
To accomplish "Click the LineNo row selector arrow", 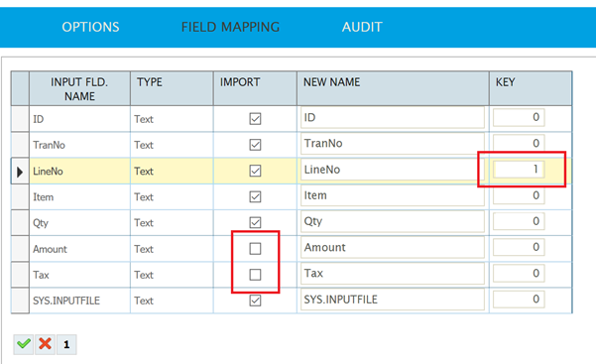I will click(20, 172).
